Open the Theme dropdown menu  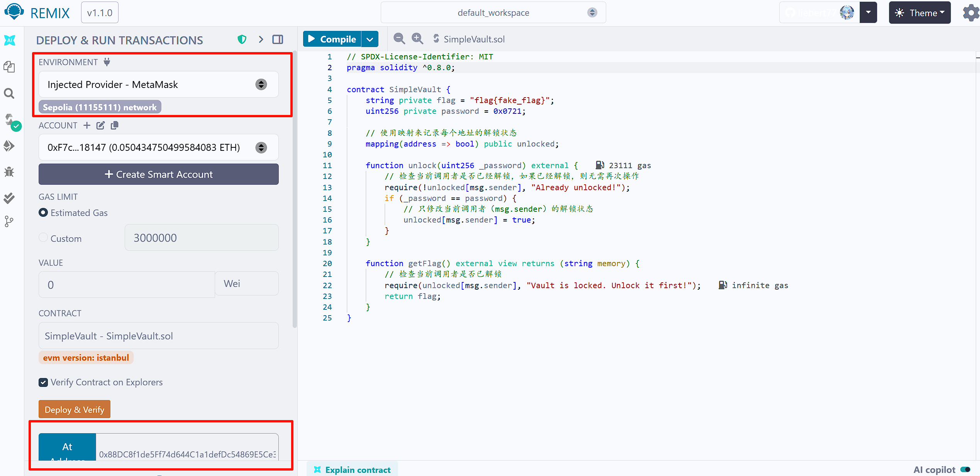click(x=920, y=13)
